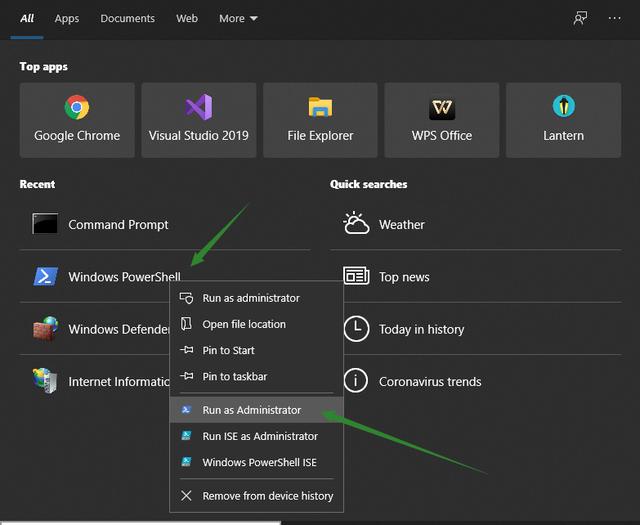Viewport: 640px width, 525px height.
Task: Click the Windows PowerShell icon in Recent
Action: 45,276
